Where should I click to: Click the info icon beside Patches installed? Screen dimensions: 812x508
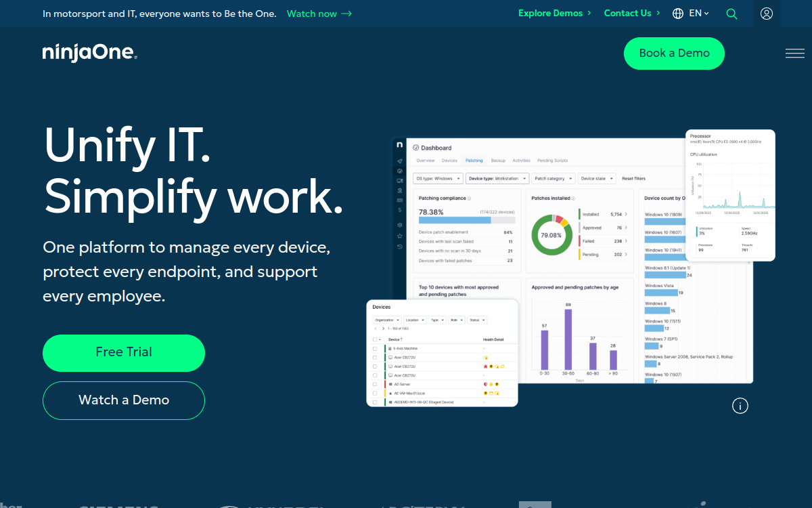574,198
